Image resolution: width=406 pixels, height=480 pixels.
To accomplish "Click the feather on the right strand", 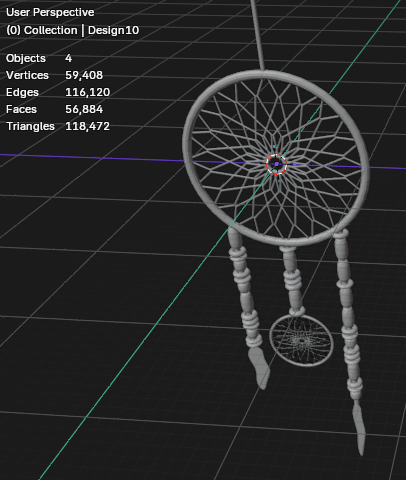I will [359, 428].
